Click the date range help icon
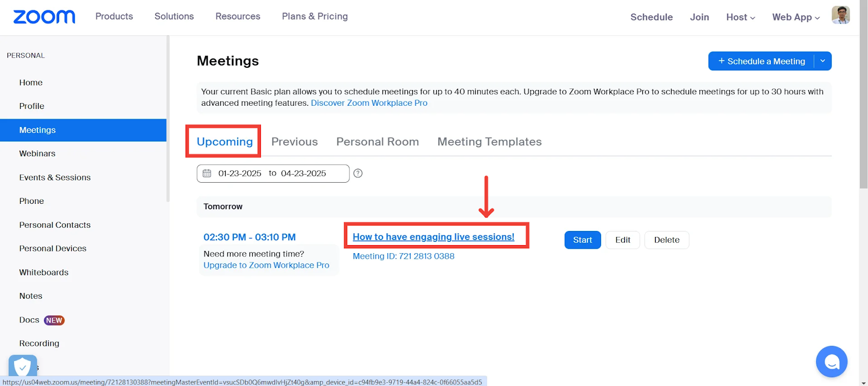The height and width of the screenshot is (386, 868). click(x=358, y=173)
